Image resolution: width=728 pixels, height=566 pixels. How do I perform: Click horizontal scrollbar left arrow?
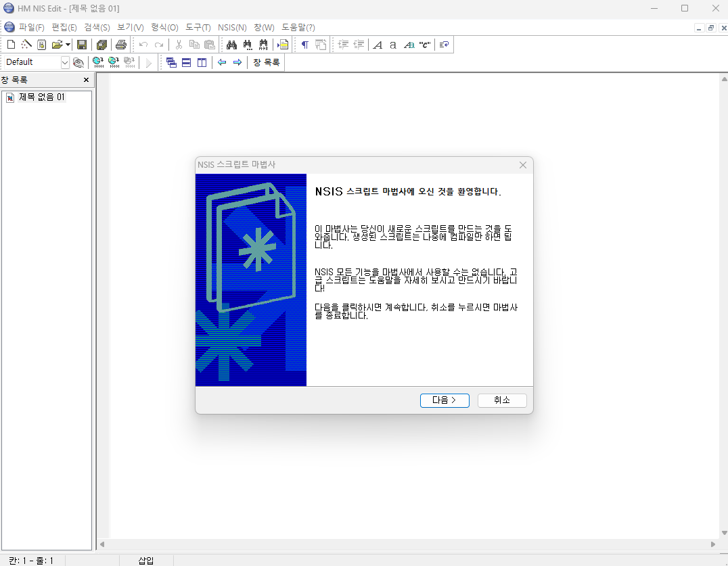(102, 544)
